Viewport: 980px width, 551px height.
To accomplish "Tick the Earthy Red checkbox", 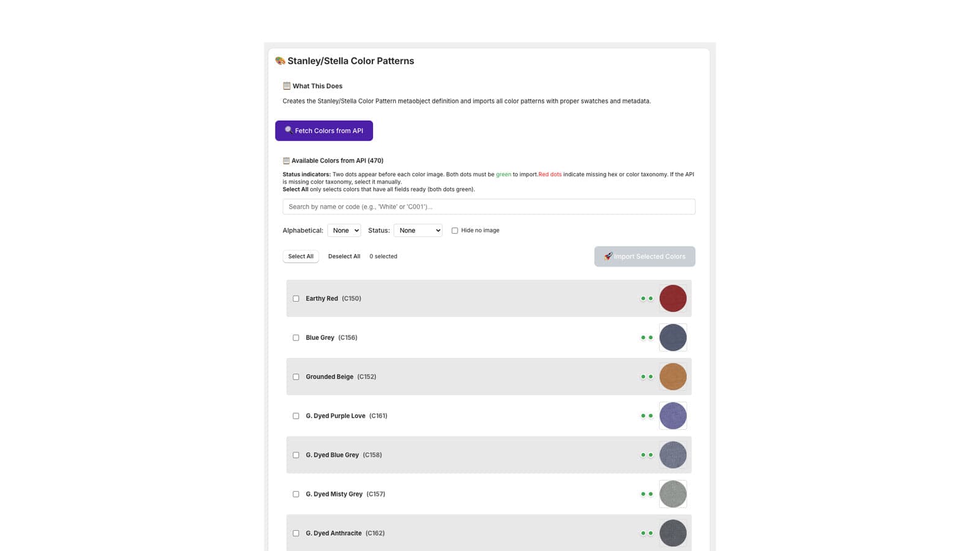I will click(x=296, y=299).
